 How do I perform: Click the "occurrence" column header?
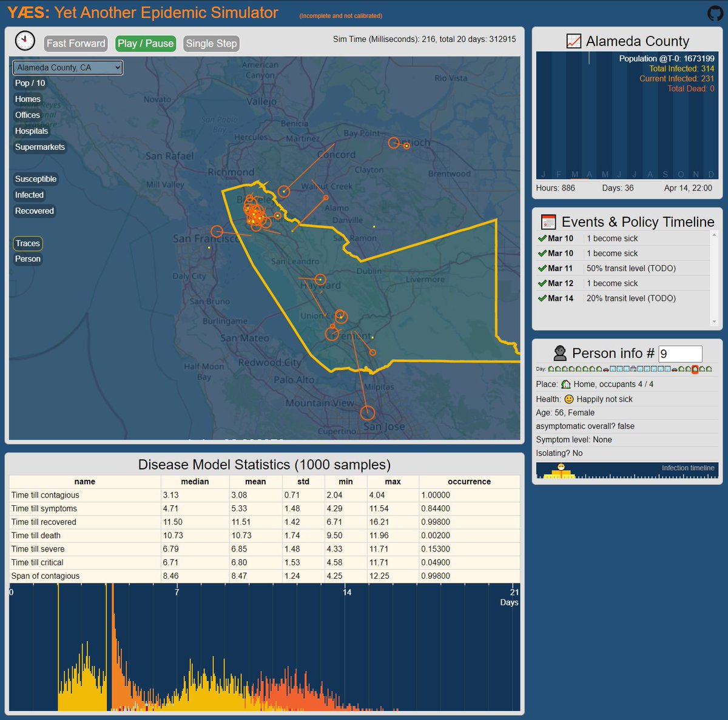tap(469, 482)
